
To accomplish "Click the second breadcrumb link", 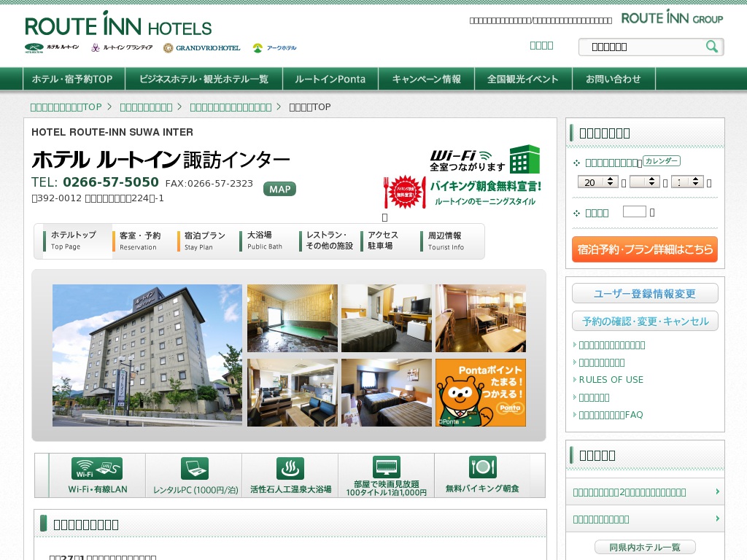I will click(x=146, y=107).
